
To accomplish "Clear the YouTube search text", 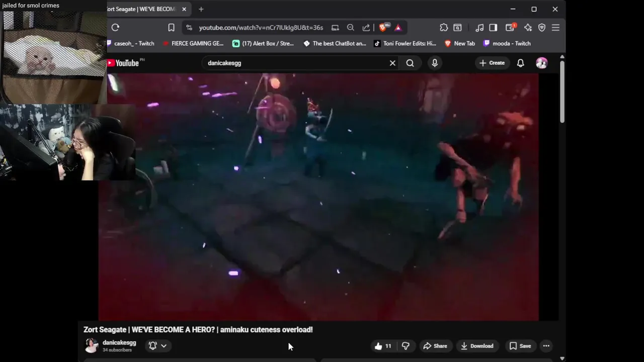I will pyautogui.click(x=392, y=63).
